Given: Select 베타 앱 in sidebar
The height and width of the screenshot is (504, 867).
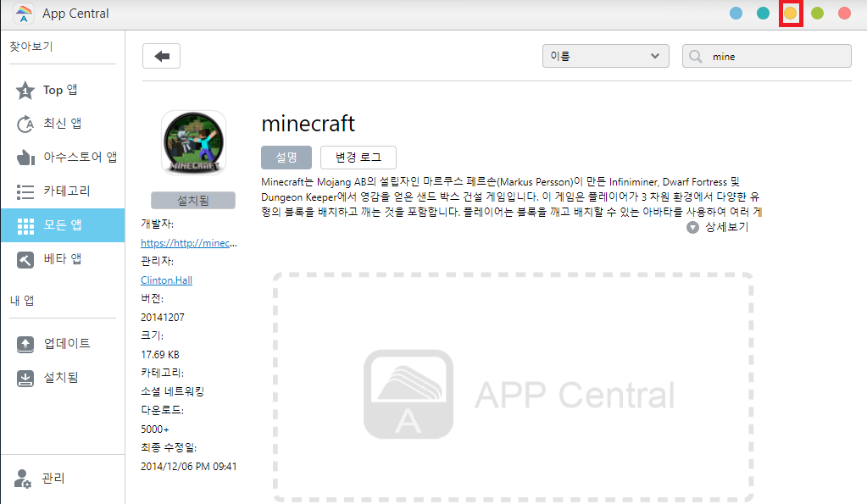Looking at the screenshot, I should pyautogui.click(x=63, y=259).
